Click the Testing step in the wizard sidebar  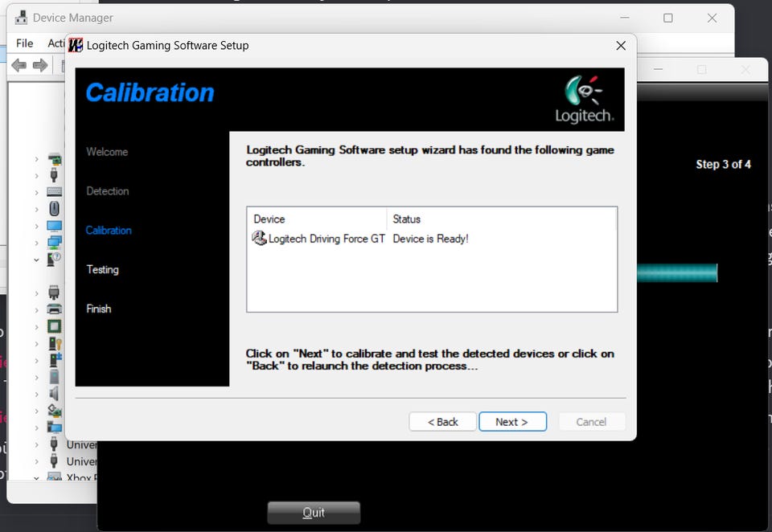(x=102, y=270)
